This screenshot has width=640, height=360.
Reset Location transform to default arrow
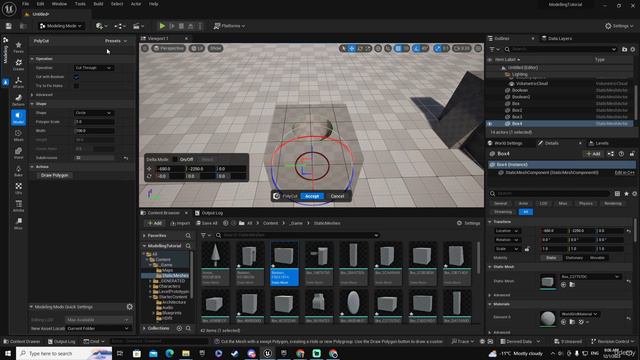[629, 231]
